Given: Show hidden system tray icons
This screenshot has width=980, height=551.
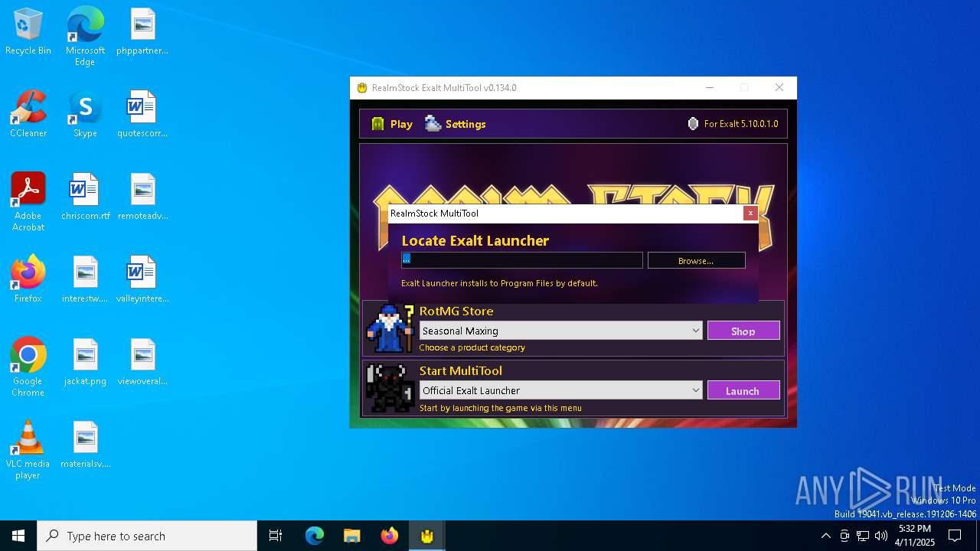Looking at the screenshot, I should [825, 536].
